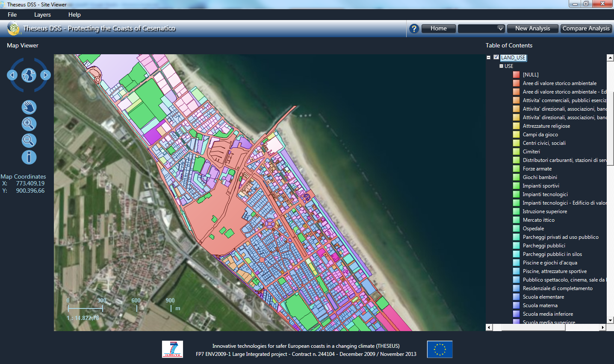Click 'Residenziale di completamento' legend entry

(x=558, y=288)
